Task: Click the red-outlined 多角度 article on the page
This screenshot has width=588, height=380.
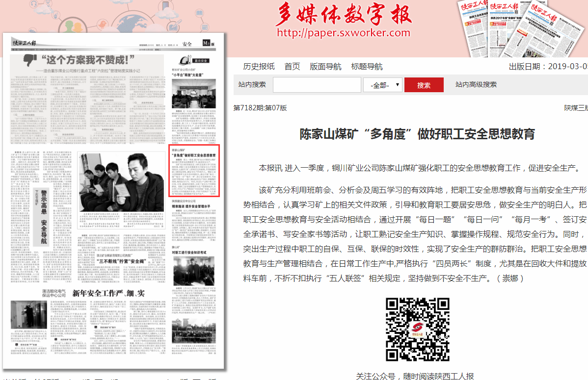Action: 194,171
